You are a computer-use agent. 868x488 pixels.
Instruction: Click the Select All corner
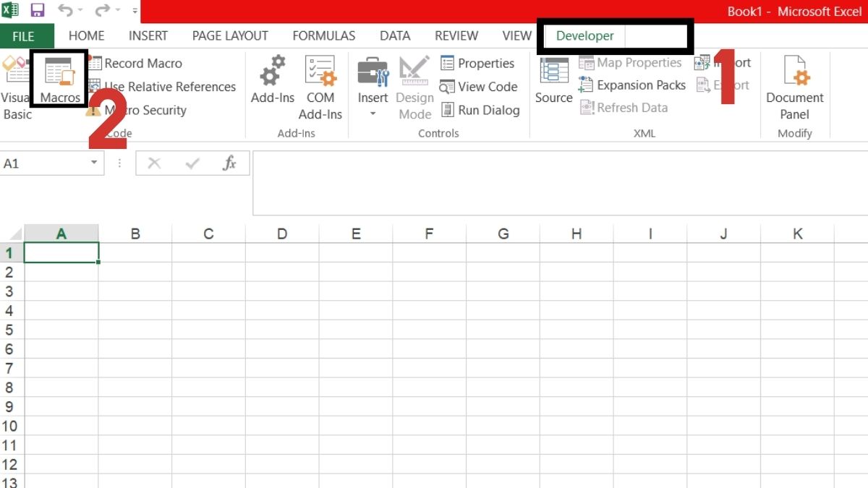coord(12,234)
